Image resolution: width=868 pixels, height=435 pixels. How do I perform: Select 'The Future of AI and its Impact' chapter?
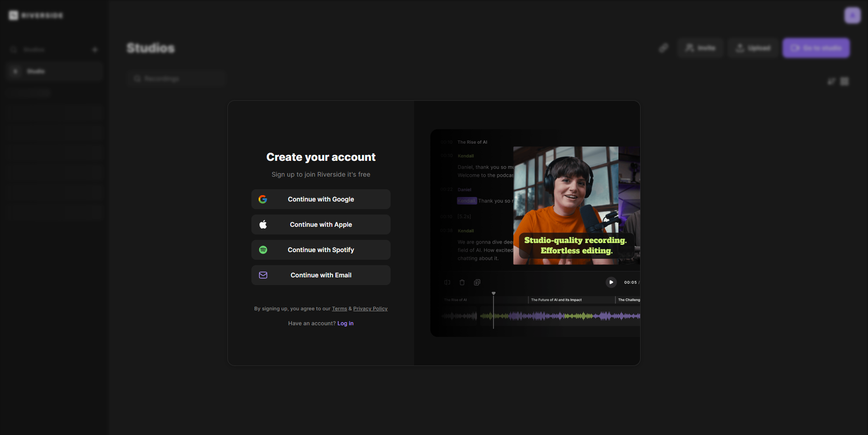click(556, 300)
